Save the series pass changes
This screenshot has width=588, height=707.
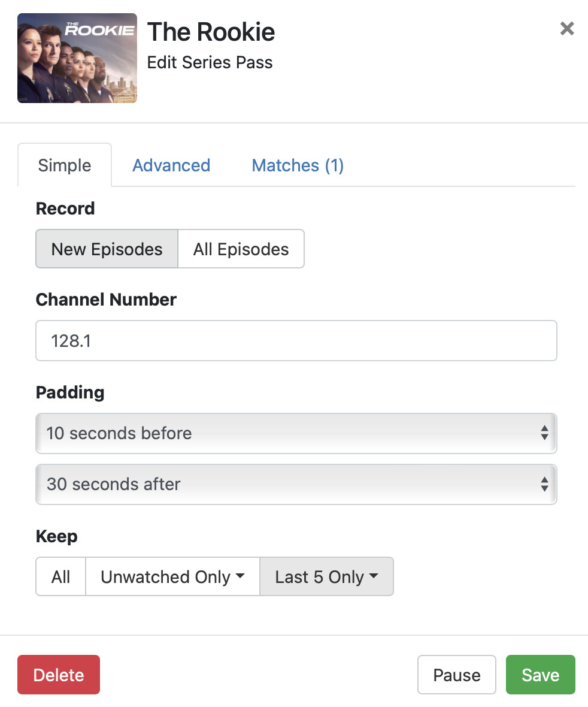pos(540,675)
